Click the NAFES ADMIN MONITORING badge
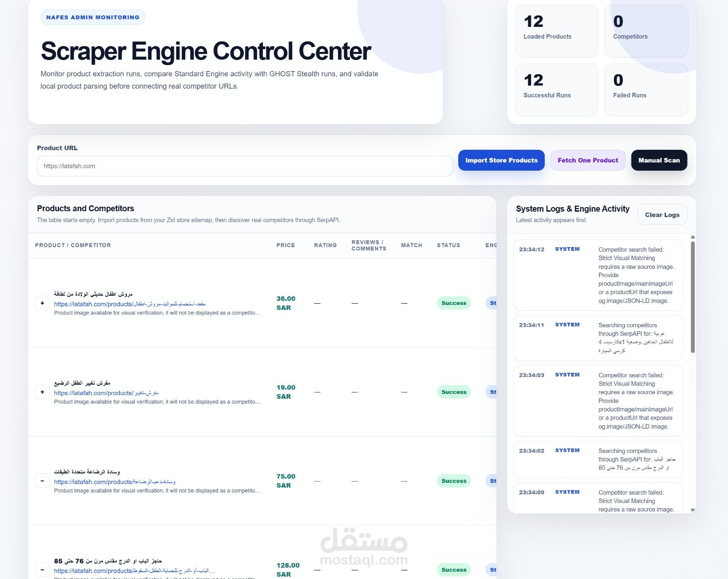 click(x=93, y=17)
